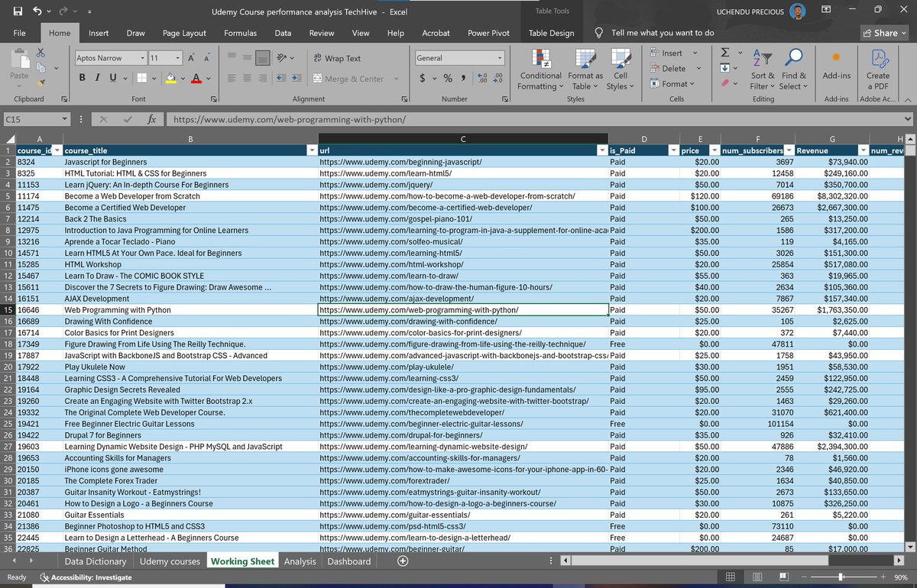This screenshot has width=917, height=588.
Task: Open the course_title column filter dropdown
Action: coord(311,150)
